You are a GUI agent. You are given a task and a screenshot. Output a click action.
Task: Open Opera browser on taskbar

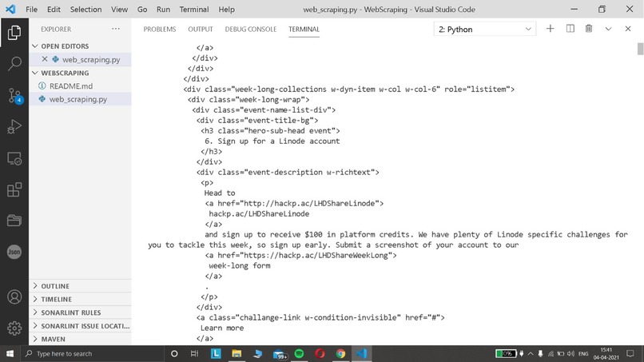(320, 353)
